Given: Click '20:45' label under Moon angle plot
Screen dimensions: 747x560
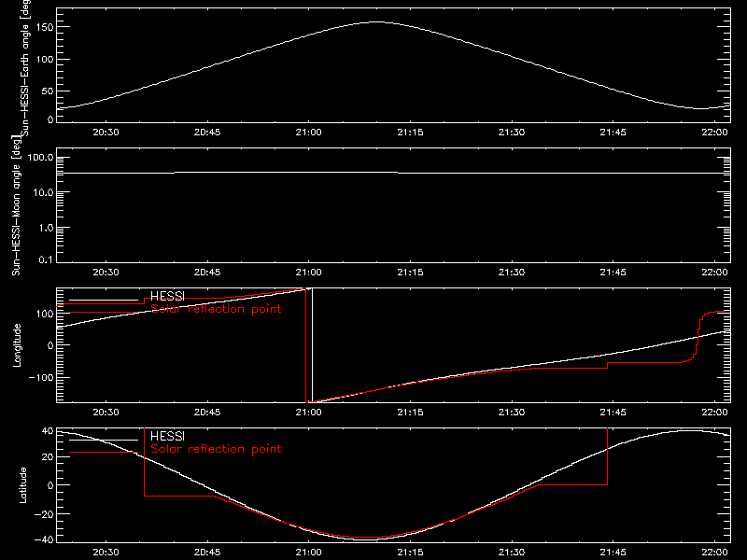Looking at the screenshot, I should click(x=207, y=273).
